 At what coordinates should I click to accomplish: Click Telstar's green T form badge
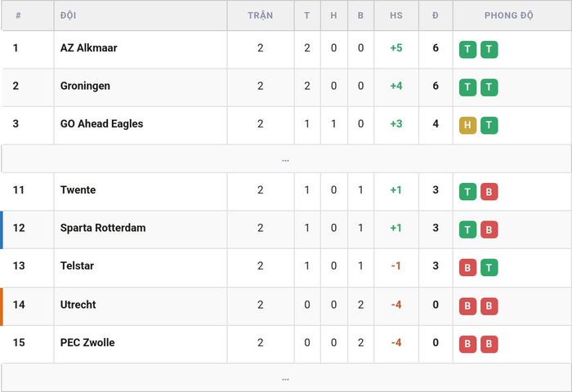coord(489,268)
